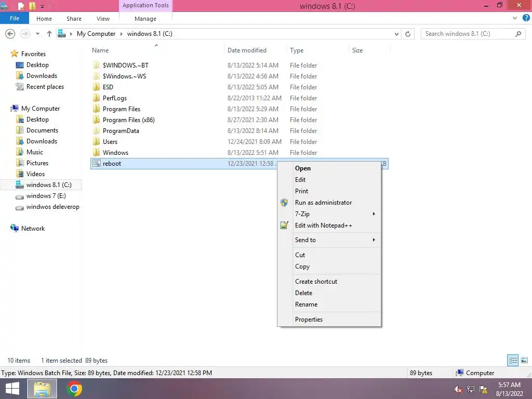Viewport: 532px width, 399px height.
Task: Expand the ribbon chevron
Action: tap(515, 18)
